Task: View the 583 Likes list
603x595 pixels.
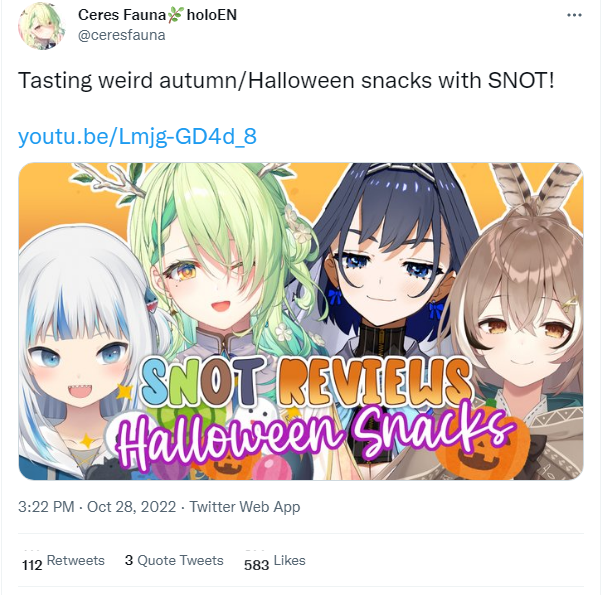Action: click(x=275, y=562)
